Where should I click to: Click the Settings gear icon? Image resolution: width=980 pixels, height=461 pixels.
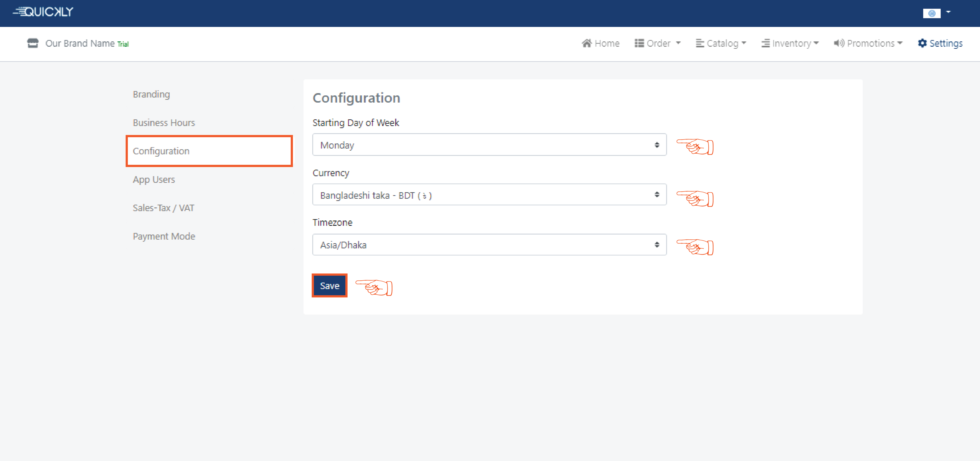[x=922, y=43]
